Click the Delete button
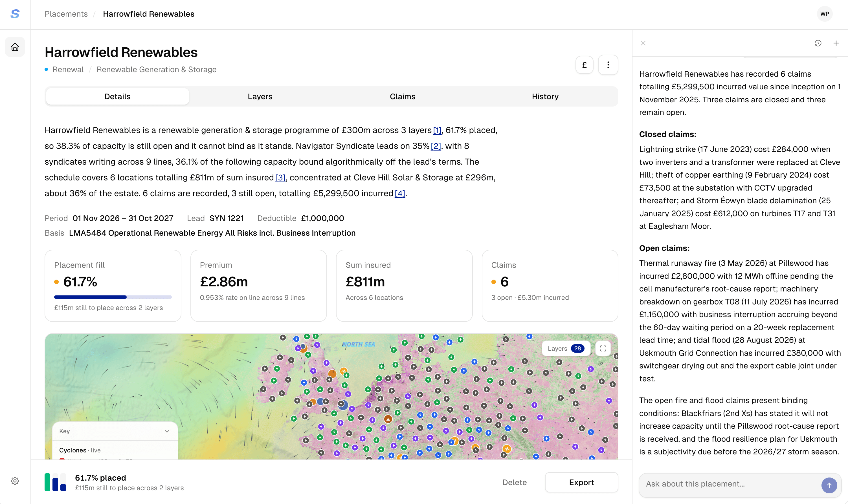Viewport: 848px width, 504px height. coord(515,482)
